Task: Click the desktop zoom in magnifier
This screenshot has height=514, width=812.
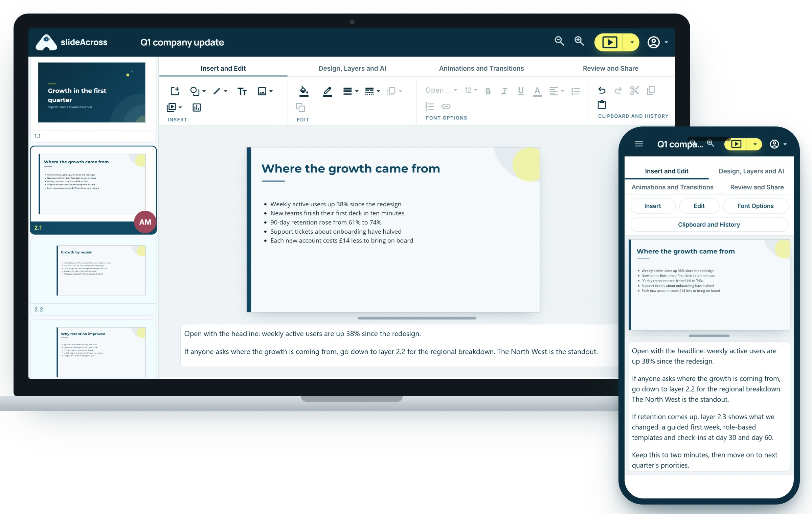Action: 579,41
